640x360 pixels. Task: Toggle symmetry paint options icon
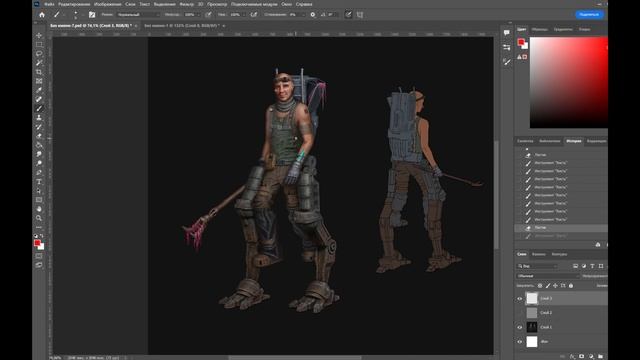pyautogui.click(x=360, y=15)
